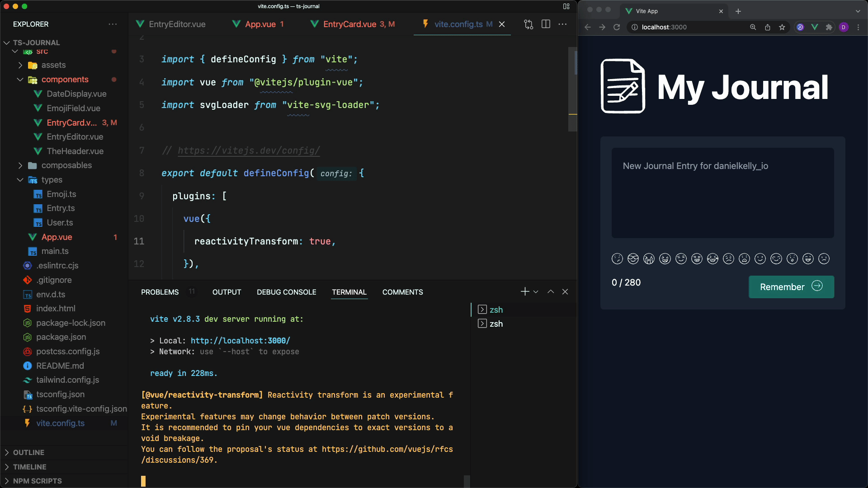Image resolution: width=868 pixels, height=488 pixels.
Task: Click the editor vertical scrollbar minimap
Action: 572,89
